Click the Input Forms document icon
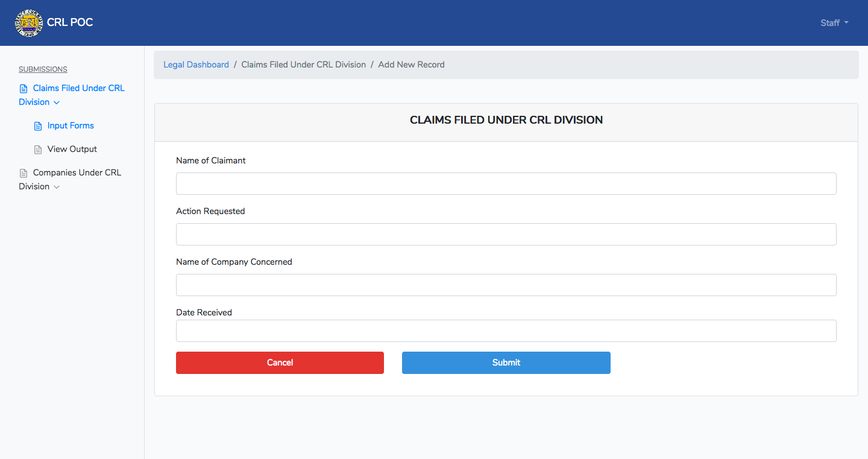The width and height of the screenshot is (868, 459). click(x=38, y=126)
